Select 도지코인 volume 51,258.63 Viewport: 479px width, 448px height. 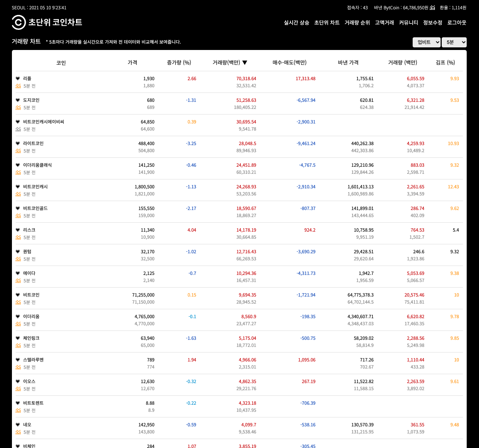pos(246,100)
